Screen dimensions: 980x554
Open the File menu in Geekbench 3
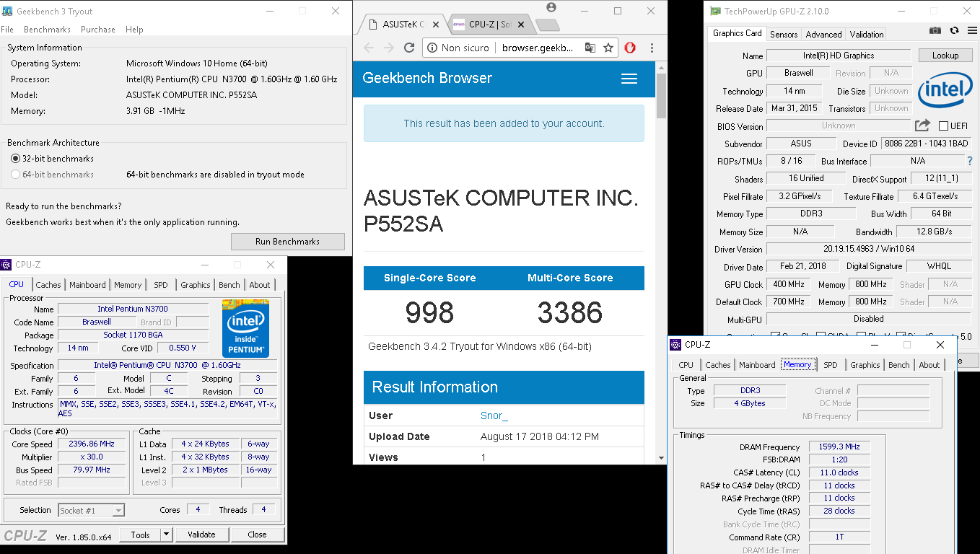7,30
